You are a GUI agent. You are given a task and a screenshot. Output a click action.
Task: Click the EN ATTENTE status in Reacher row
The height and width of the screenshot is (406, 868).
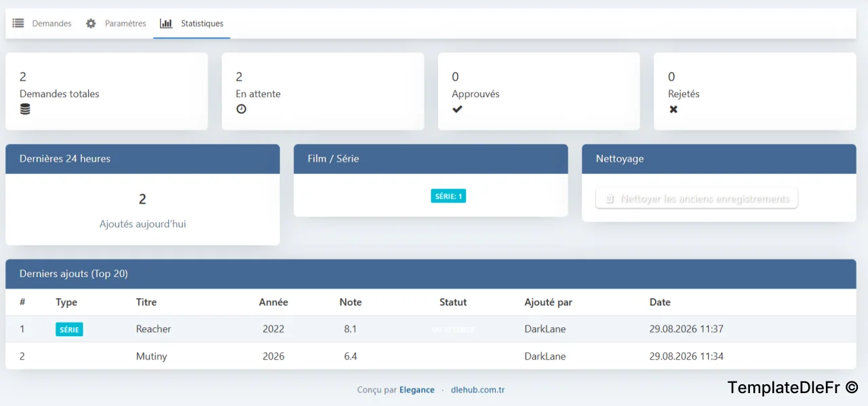pos(453,329)
